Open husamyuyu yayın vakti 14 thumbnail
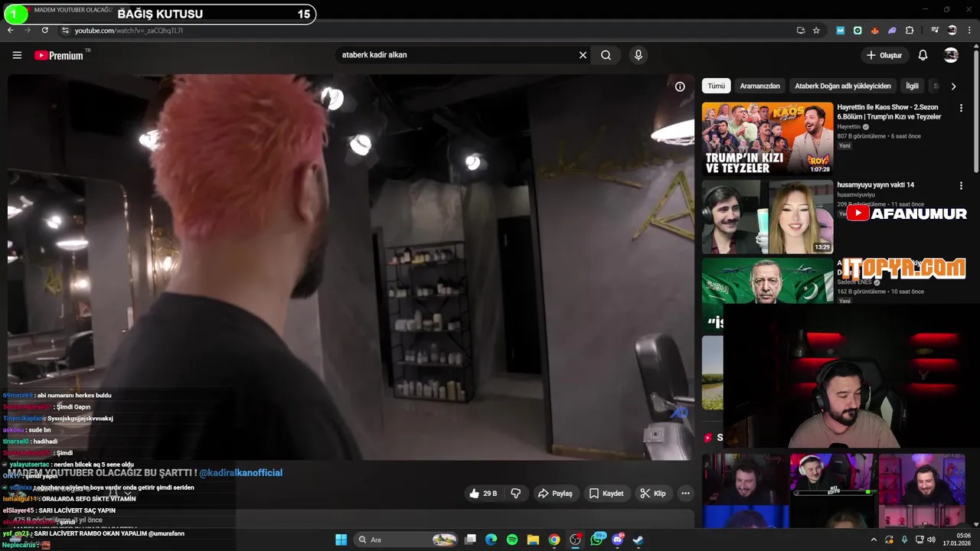980x551 pixels. 767,217
